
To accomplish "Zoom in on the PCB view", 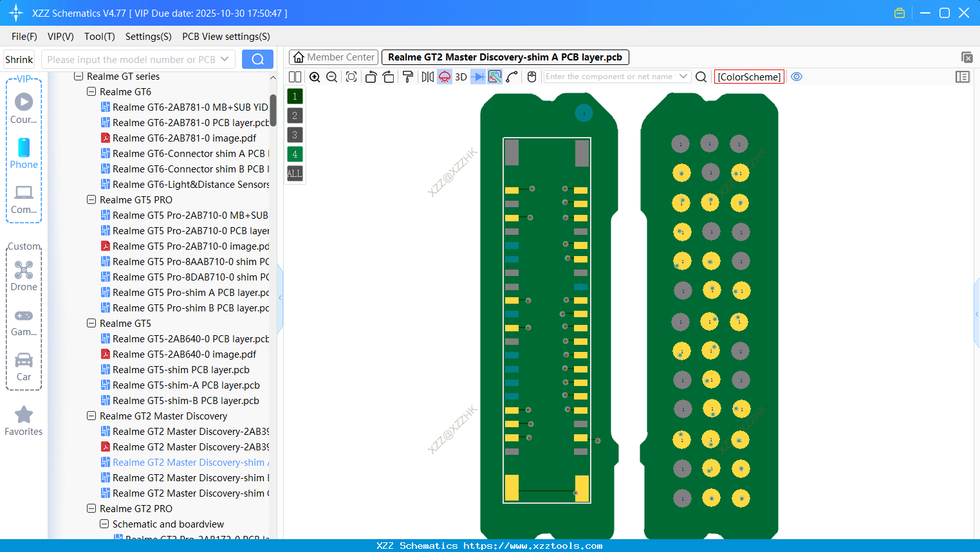I will tap(315, 77).
